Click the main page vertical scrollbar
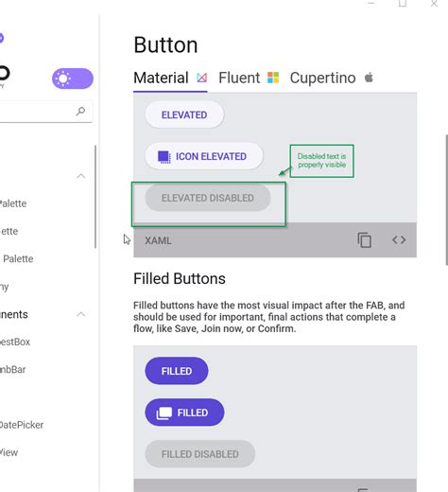Screen dimensions: 448x492 [446, 200]
